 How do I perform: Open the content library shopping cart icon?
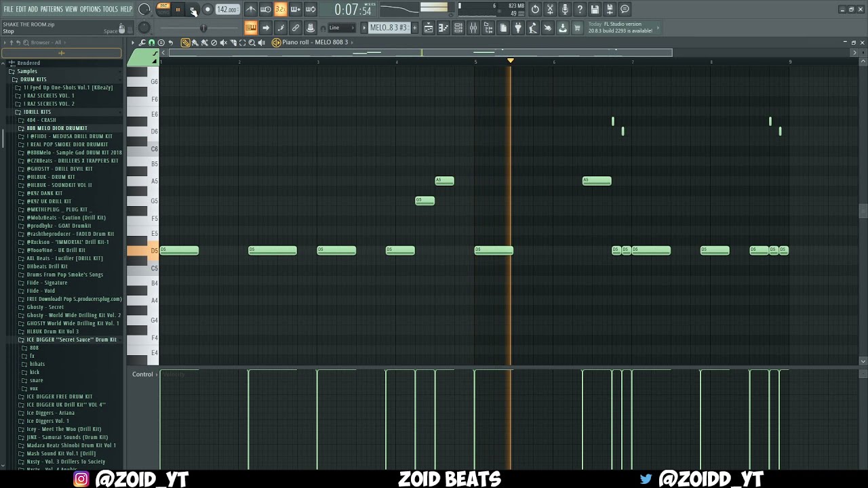point(578,28)
